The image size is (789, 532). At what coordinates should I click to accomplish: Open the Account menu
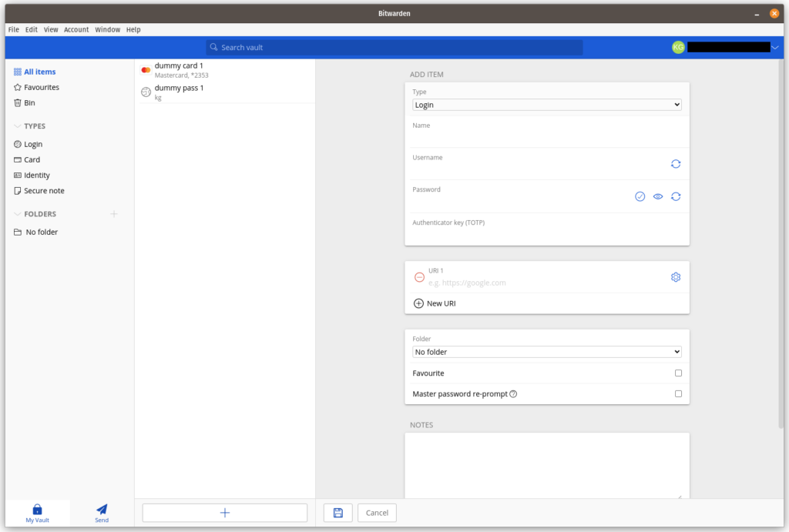coord(76,30)
